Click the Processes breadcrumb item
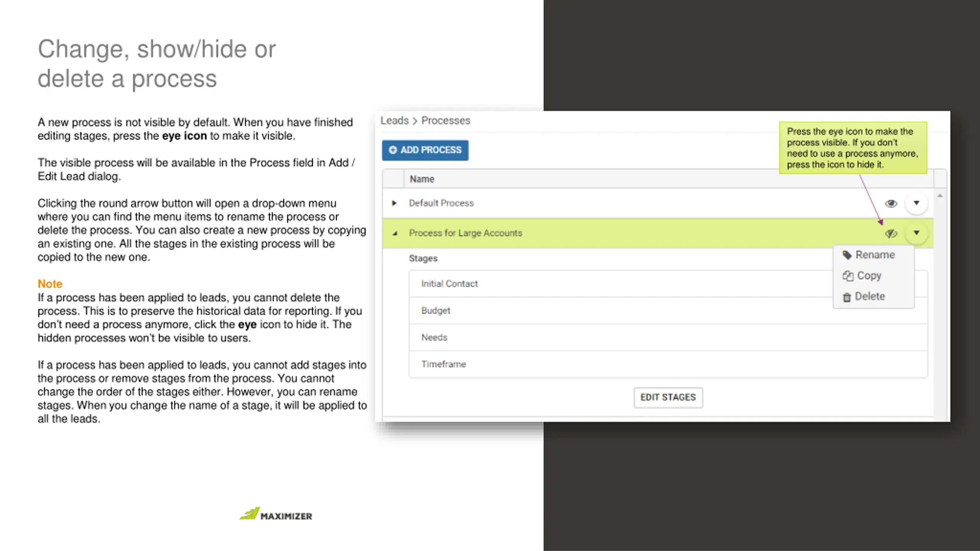Image resolution: width=980 pixels, height=551 pixels. (446, 121)
